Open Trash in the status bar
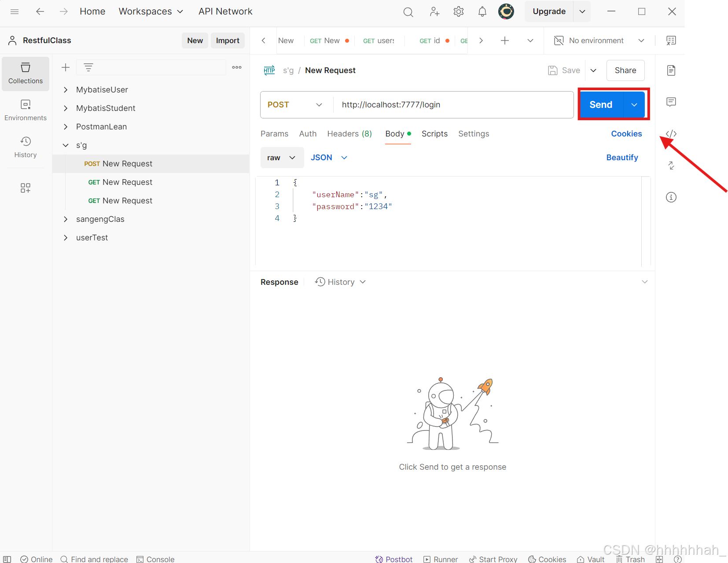The image size is (728, 563). click(x=630, y=559)
